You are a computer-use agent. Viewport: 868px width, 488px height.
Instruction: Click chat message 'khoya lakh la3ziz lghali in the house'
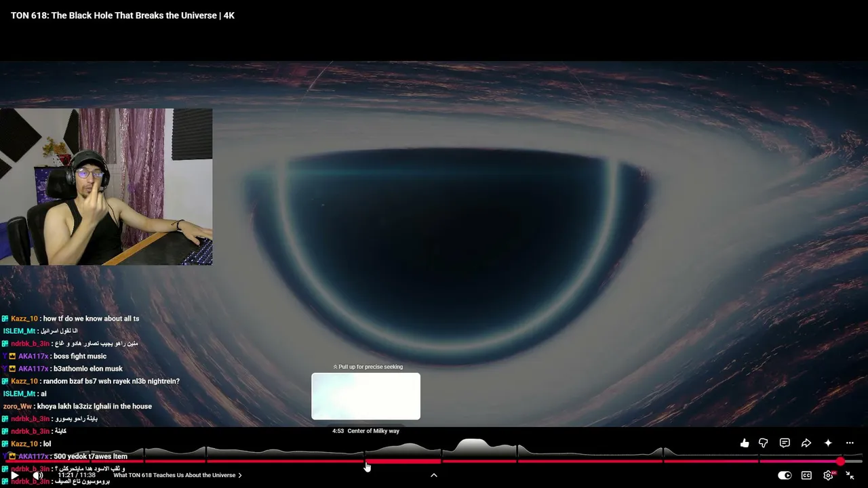(94, 407)
